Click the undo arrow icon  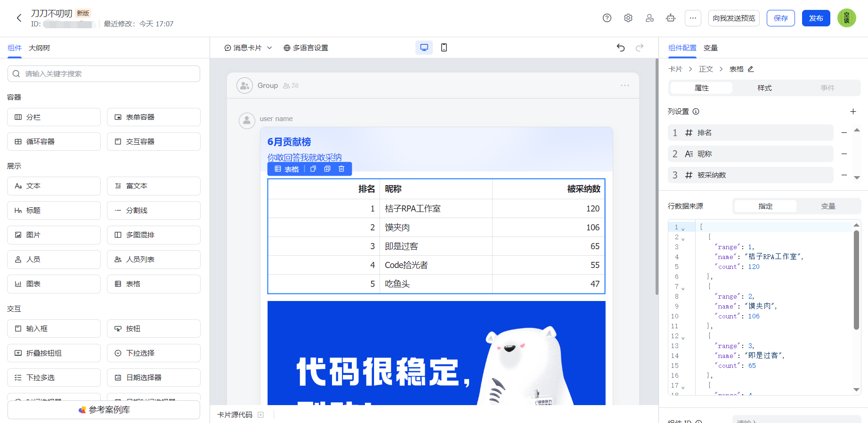point(621,48)
